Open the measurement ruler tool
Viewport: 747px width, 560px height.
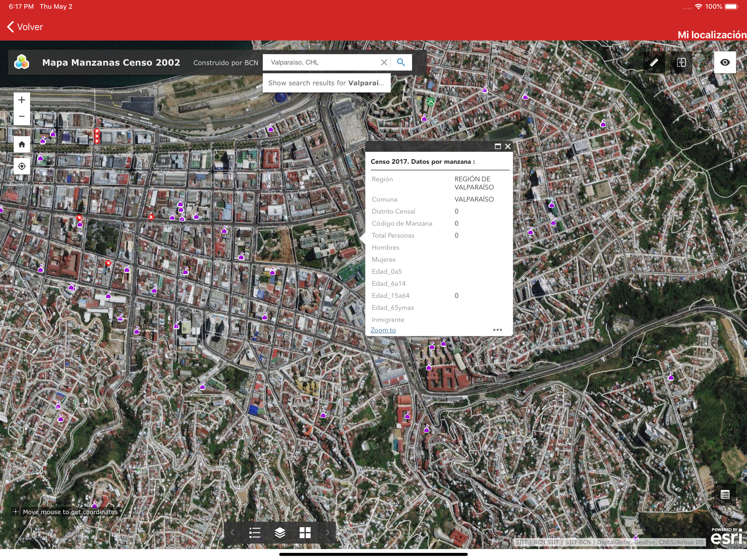[654, 63]
